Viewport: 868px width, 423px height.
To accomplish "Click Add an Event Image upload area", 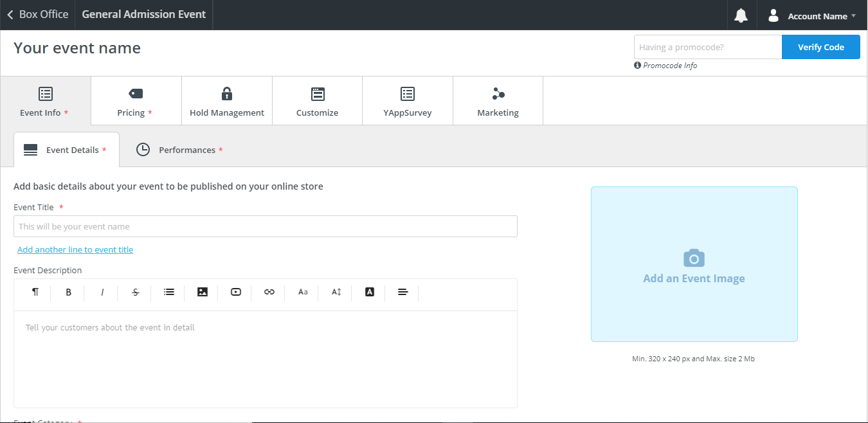I will coord(694,264).
